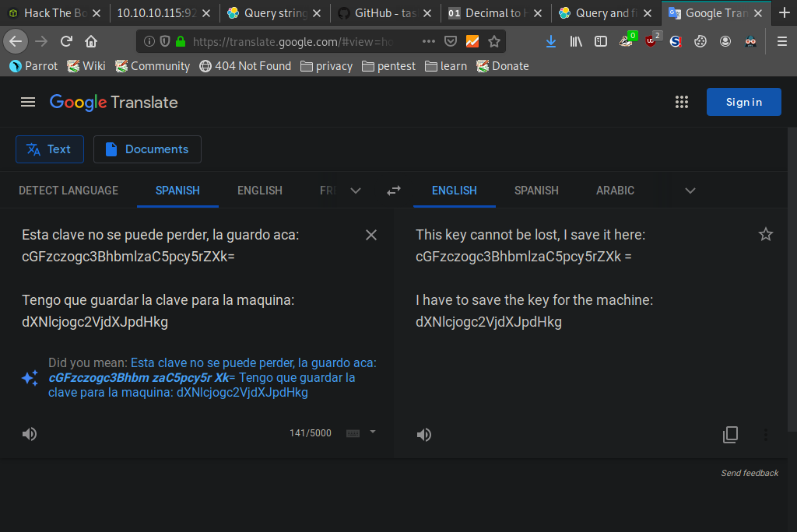The image size is (797, 532).
Task: Close the Google Translate browser tab
Action: pos(758,13)
